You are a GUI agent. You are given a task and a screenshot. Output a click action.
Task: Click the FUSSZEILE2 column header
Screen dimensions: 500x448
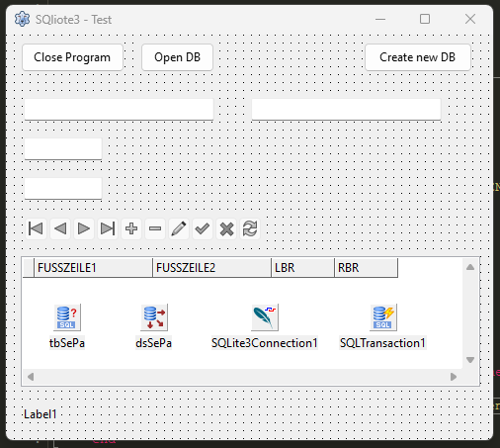pyautogui.click(x=212, y=268)
